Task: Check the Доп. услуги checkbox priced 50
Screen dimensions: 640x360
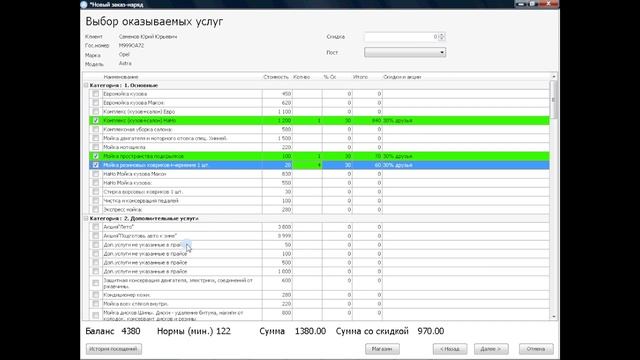Action: [x=96, y=245]
